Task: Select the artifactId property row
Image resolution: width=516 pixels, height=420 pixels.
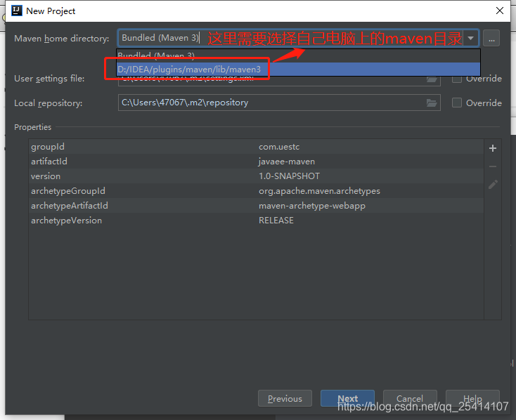Action: coord(256,162)
